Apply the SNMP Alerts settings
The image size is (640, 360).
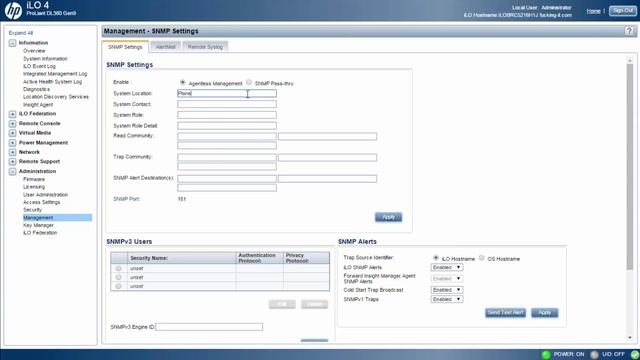click(x=544, y=313)
